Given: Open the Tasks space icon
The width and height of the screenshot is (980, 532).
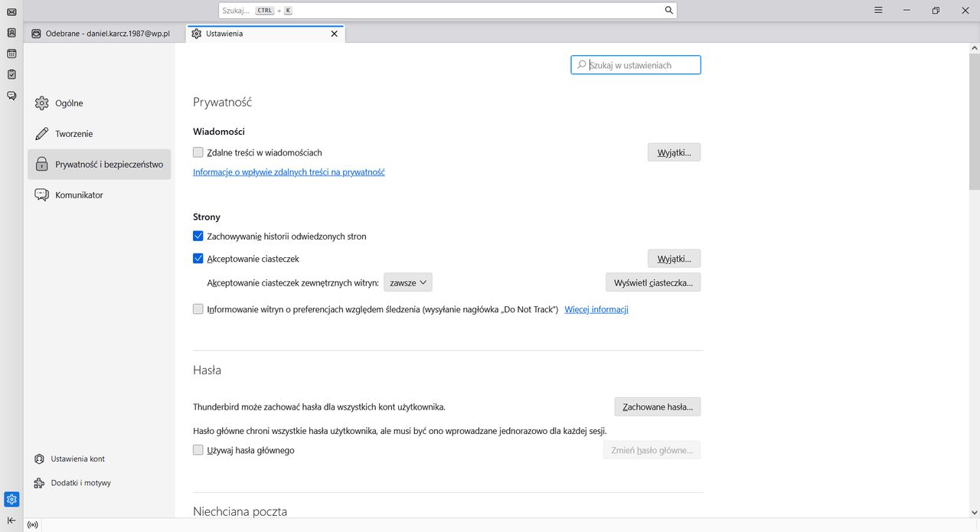Looking at the screenshot, I should [x=11, y=74].
